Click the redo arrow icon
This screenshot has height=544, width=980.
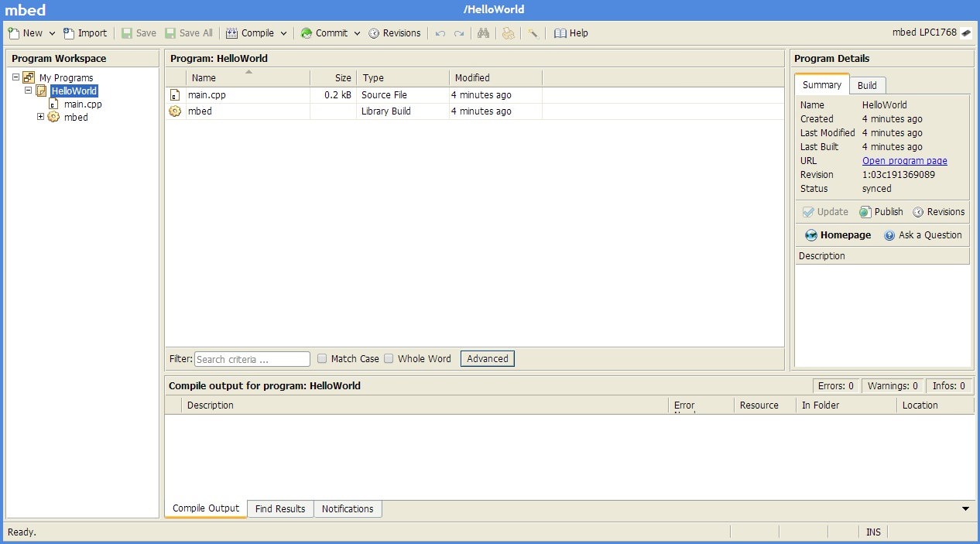[x=459, y=33]
